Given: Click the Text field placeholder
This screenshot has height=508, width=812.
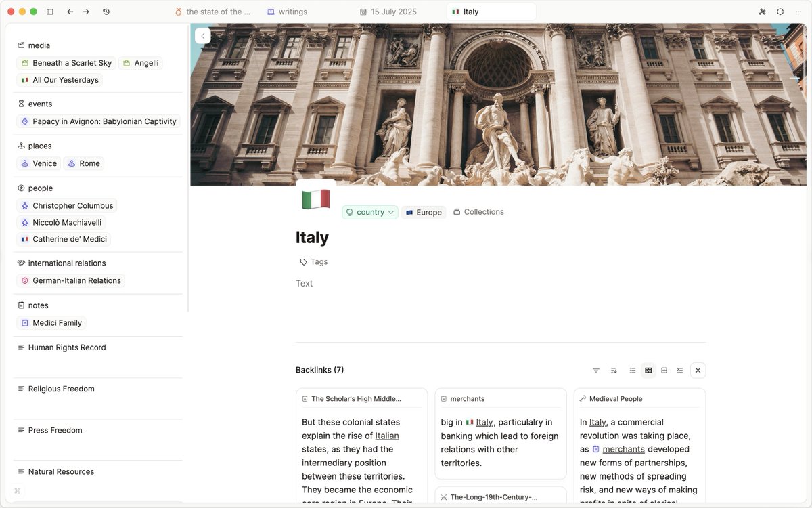Looking at the screenshot, I should [x=304, y=284].
